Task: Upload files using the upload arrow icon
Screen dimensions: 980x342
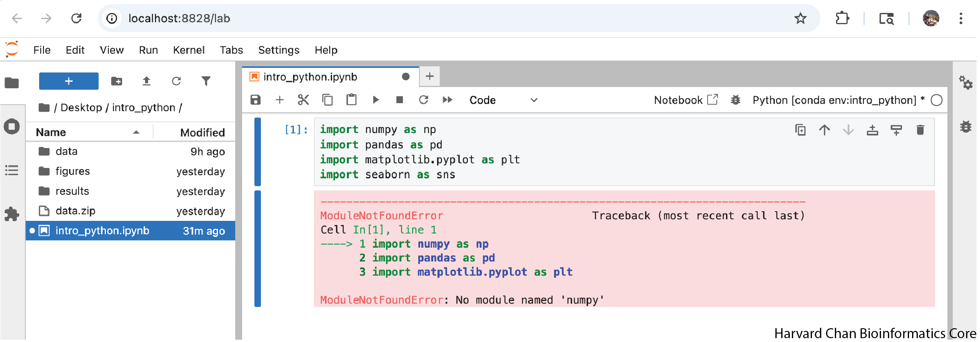Action: tap(146, 81)
